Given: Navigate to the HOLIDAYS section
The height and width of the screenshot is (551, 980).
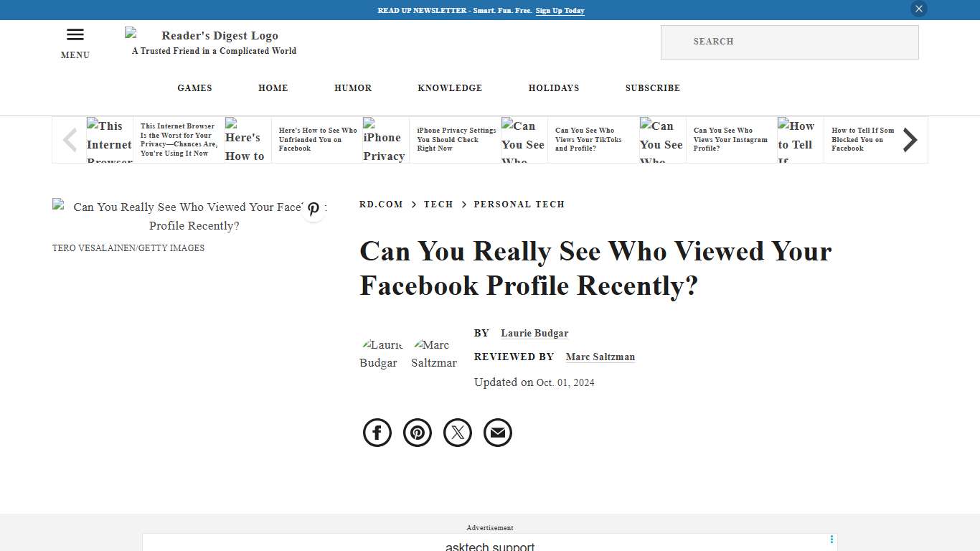Looking at the screenshot, I should [x=554, y=88].
